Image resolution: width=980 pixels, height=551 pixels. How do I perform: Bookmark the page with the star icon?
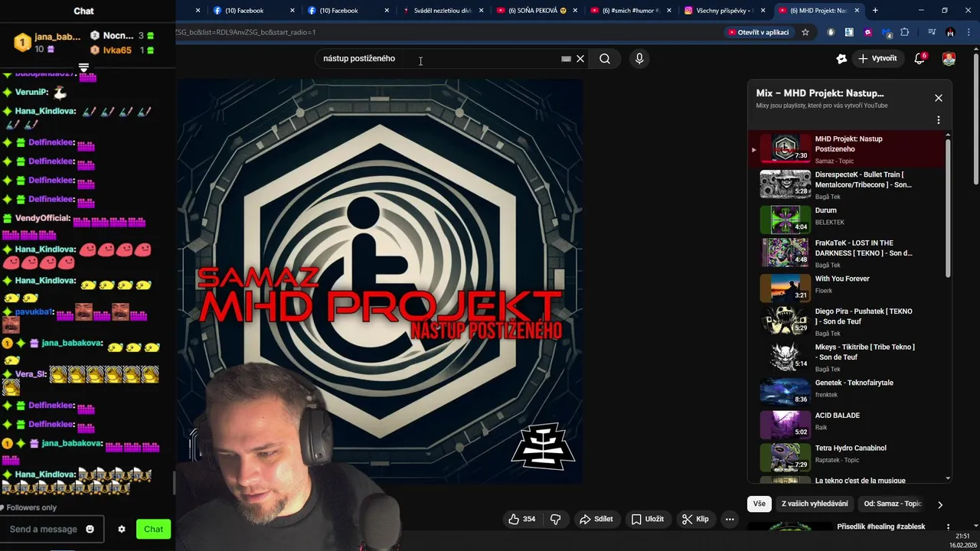(805, 32)
